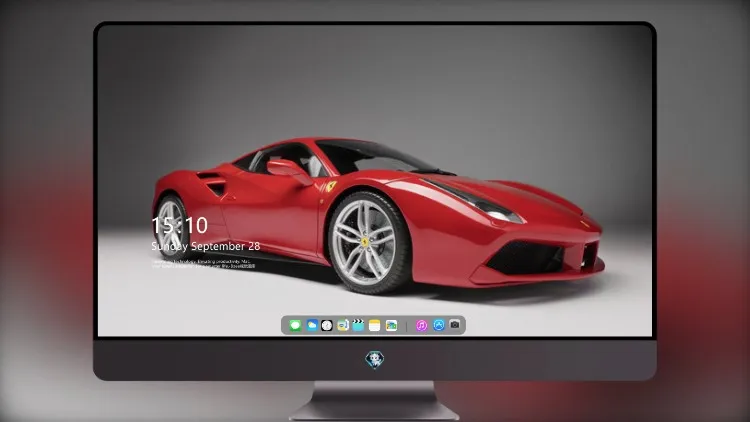
Task: Launch the clapperboard video app in dock
Action: click(x=358, y=325)
